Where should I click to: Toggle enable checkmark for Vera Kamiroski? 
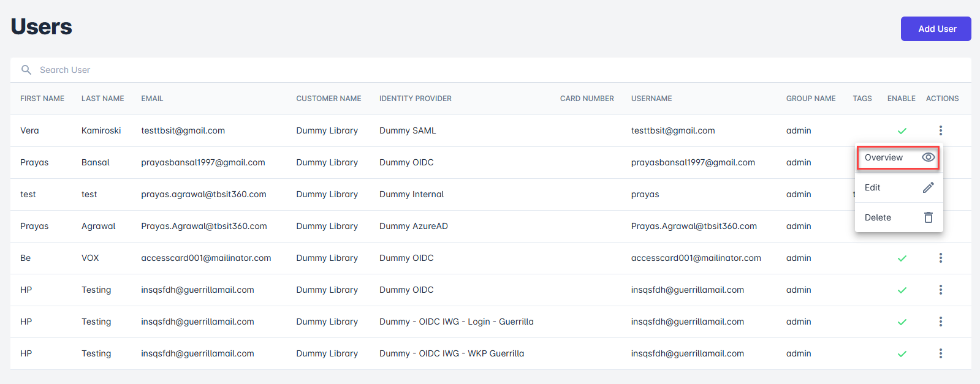point(902,131)
